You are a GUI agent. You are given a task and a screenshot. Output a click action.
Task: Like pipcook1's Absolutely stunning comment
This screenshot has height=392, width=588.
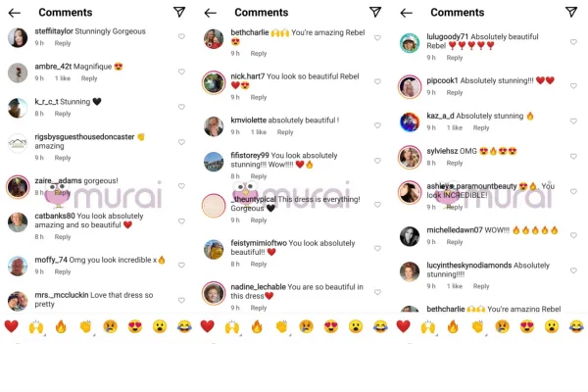(x=573, y=86)
